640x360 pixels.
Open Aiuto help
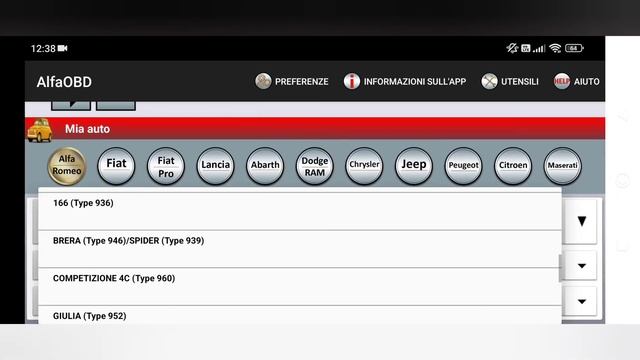tap(576, 82)
